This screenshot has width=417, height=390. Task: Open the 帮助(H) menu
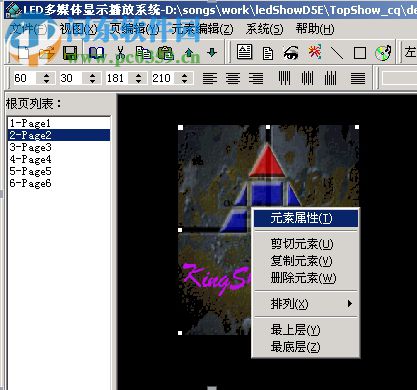(x=315, y=29)
